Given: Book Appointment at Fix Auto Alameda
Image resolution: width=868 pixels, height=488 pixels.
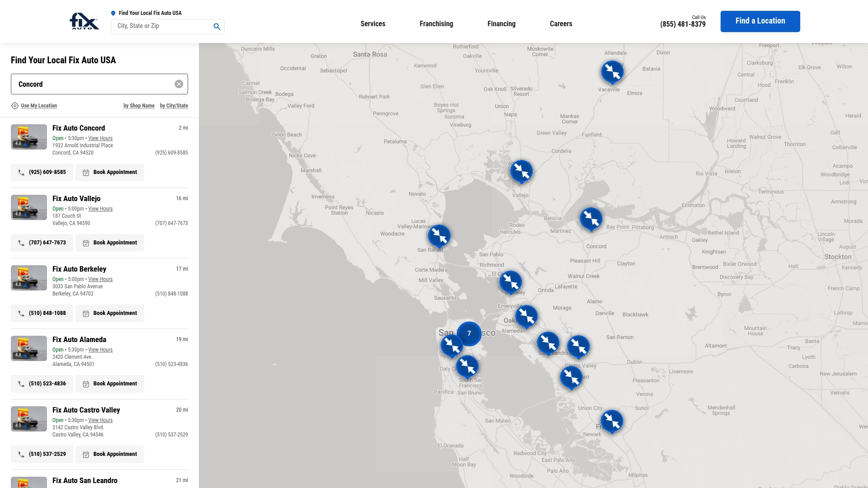Looking at the screenshot, I should pyautogui.click(x=110, y=384).
